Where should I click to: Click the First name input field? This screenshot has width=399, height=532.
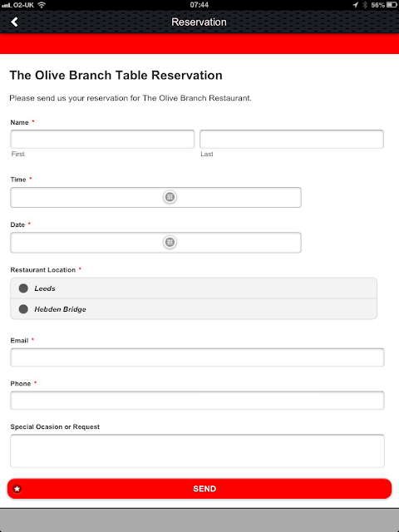click(x=102, y=139)
